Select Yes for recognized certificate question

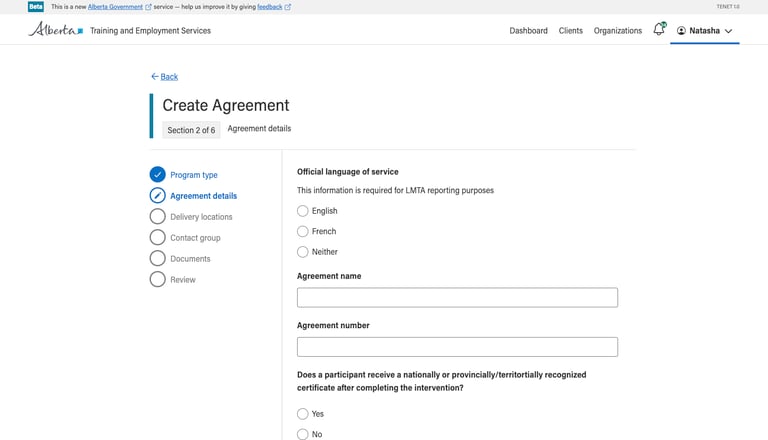coord(303,414)
